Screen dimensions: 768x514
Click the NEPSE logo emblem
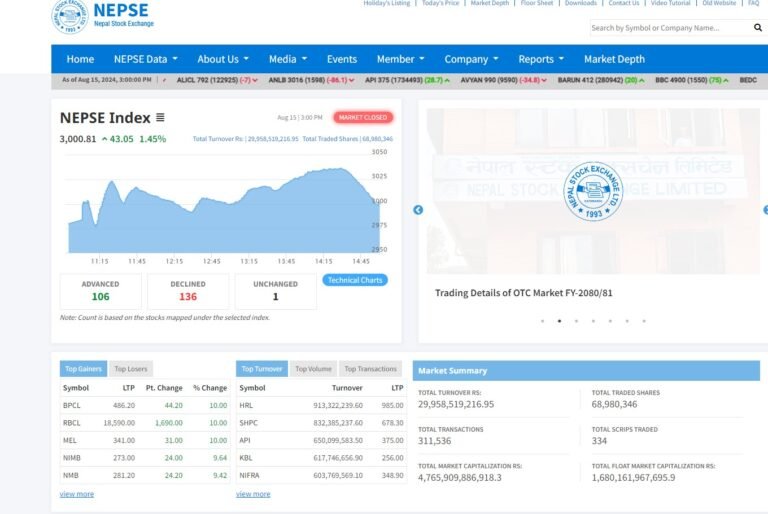[x=70, y=16]
